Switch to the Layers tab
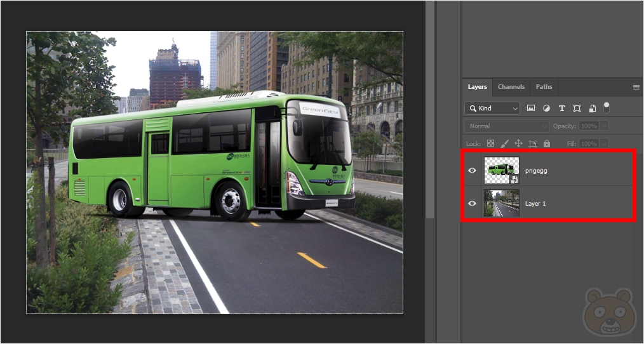Screen dimensions: 644x344 pos(477,87)
